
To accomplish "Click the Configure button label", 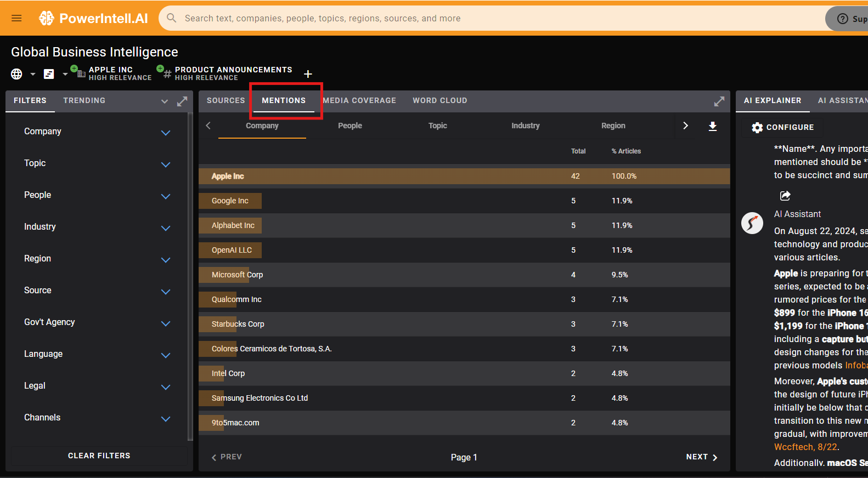I will [790, 128].
